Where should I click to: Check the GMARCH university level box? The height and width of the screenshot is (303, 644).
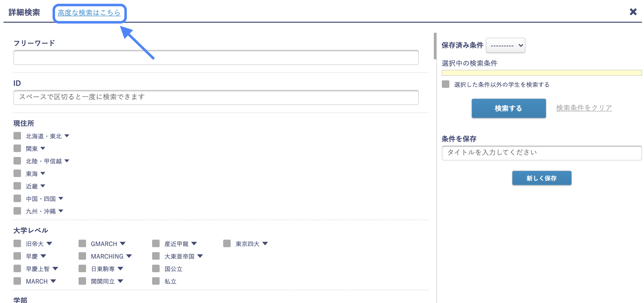(x=82, y=243)
